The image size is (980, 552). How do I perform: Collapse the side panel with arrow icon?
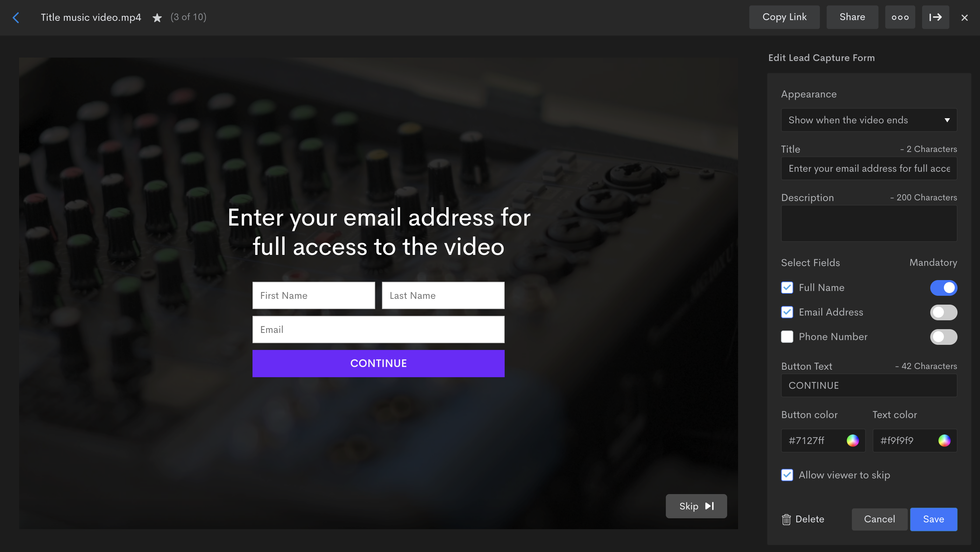935,17
